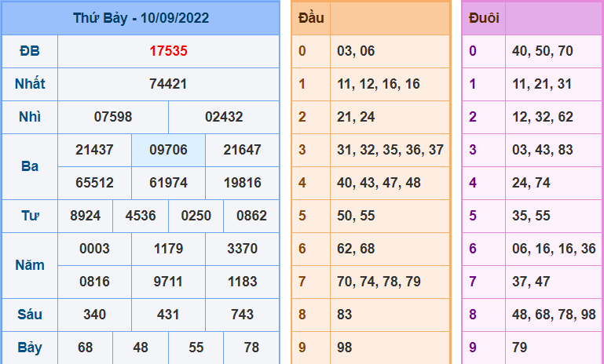Click the 'Bảy' row label

[x=30, y=348]
